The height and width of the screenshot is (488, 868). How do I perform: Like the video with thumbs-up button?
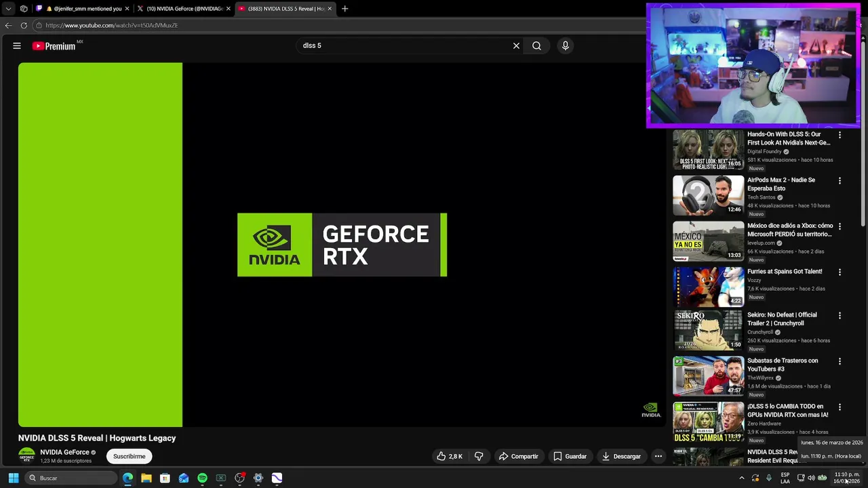tap(450, 456)
